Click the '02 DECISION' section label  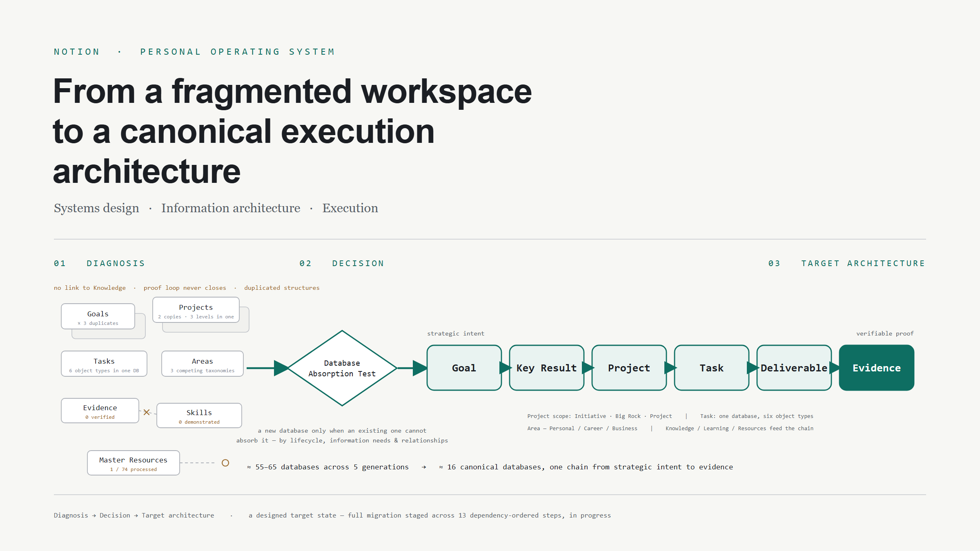[x=342, y=263]
